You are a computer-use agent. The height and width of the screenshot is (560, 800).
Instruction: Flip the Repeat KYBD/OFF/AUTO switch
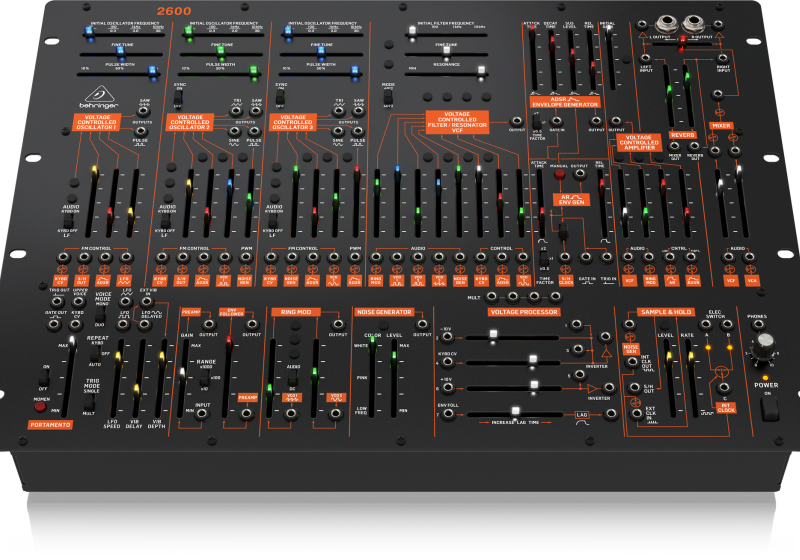coord(95,354)
